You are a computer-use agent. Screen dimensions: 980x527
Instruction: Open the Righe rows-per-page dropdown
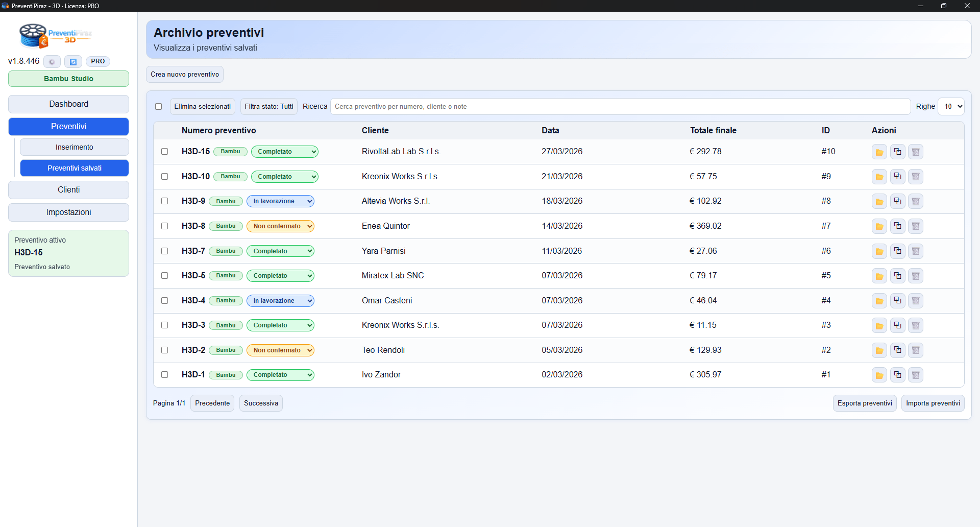click(x=951, y=107)
